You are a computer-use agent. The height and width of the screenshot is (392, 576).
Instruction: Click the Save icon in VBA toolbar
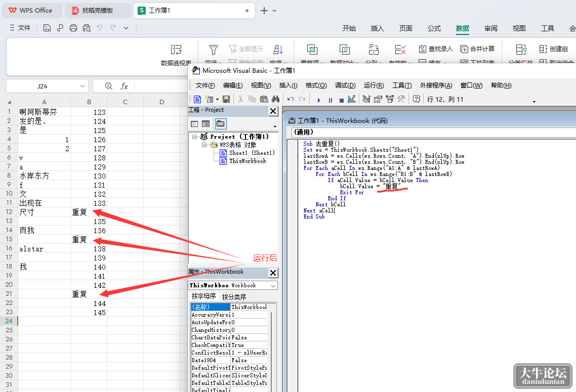tap(226, 99)
